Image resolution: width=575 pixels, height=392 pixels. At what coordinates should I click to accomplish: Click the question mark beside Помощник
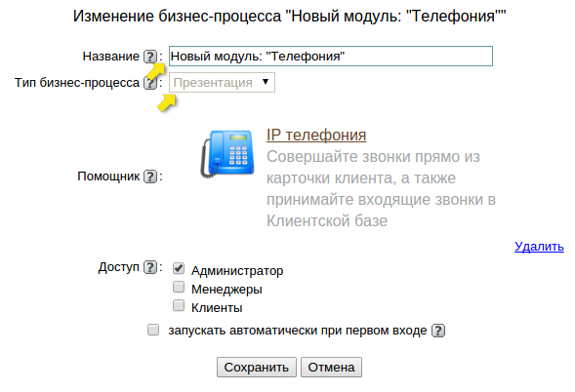point(150,176)
